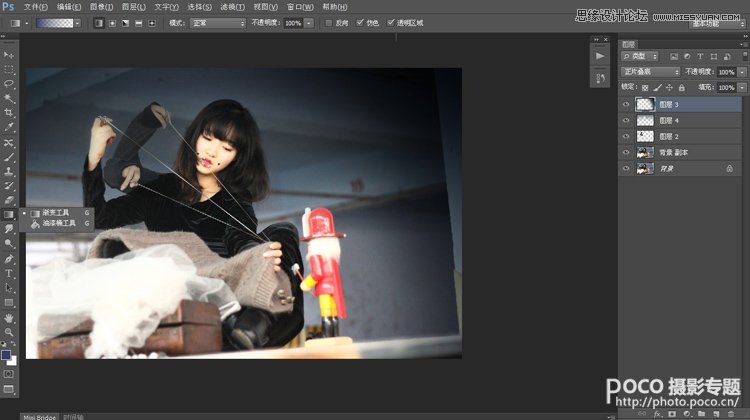Image resolution: width=750 pixels, height=420 pixels.
Task: Lock image pixels brush icon
Action: [x=658, y=88]
